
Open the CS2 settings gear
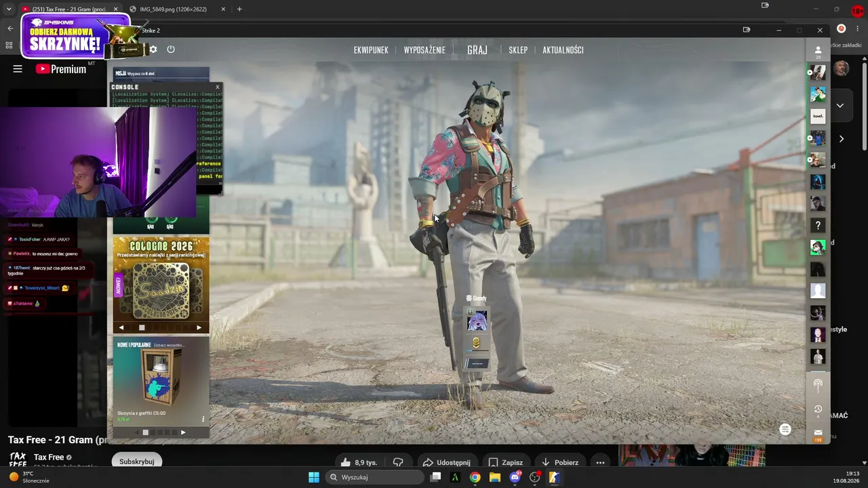coord(153,49)
